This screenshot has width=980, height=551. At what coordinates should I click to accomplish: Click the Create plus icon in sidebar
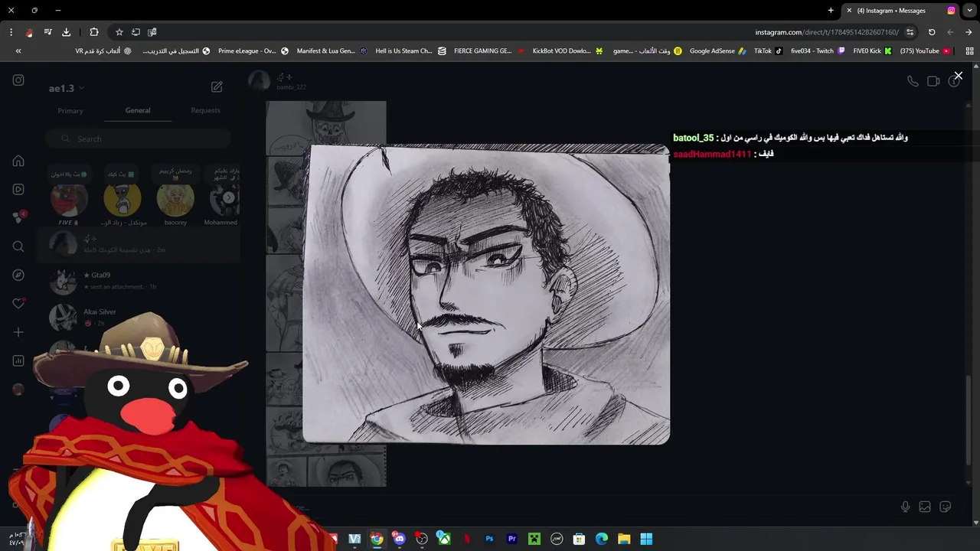click(18, 332)
